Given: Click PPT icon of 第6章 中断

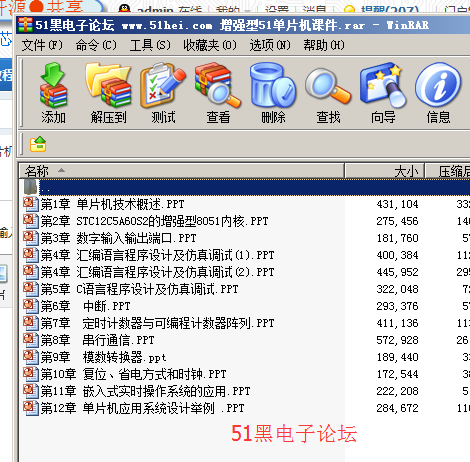Looking at the screenshot, I should [x=31, y=306].
